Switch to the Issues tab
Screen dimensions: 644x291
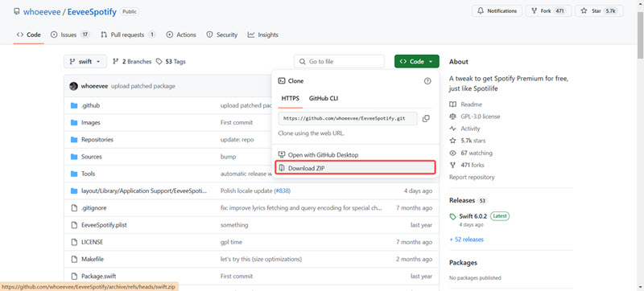tap(70, 35)
